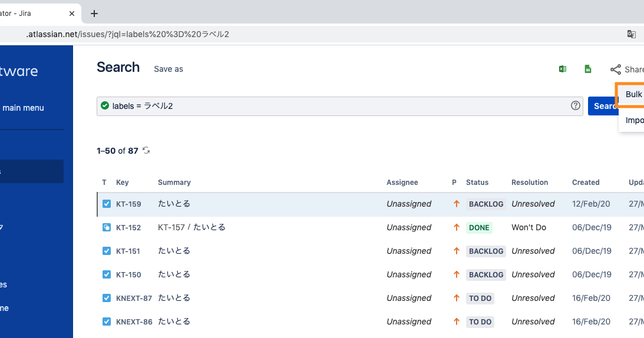Click the Excel export icon
The image size is (644, 338).
pos(563,69)
